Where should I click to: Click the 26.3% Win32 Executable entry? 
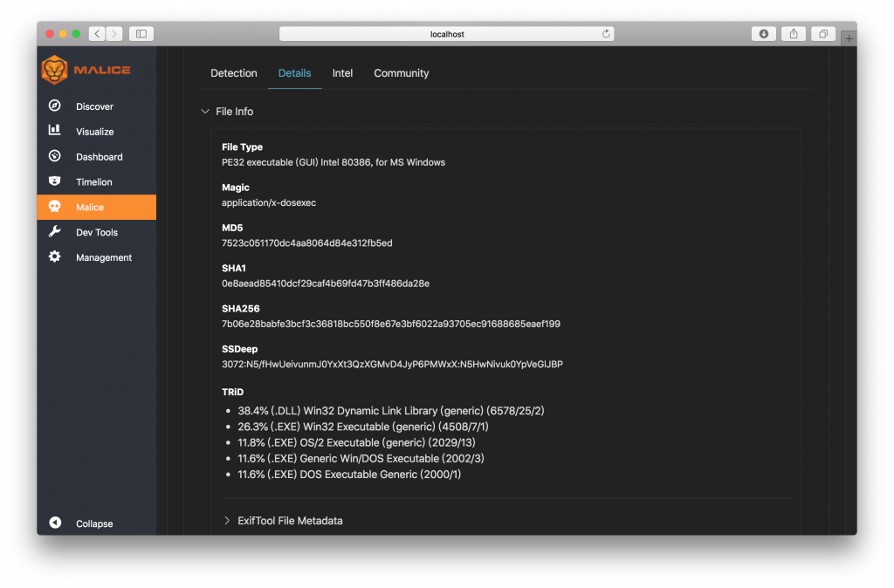coord(362,427)
